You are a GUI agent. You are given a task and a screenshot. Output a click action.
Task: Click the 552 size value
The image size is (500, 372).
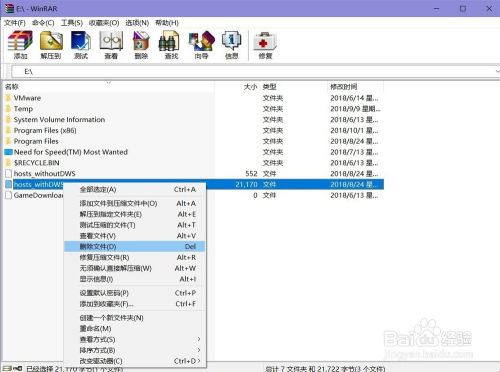pyautogui.click(x=251, y=174)
